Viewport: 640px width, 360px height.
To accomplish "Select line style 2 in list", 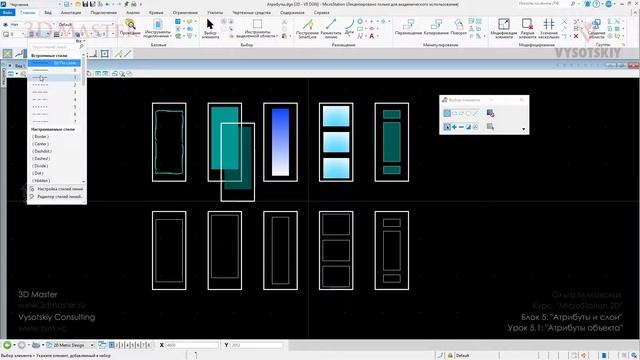I will point(54,85).
